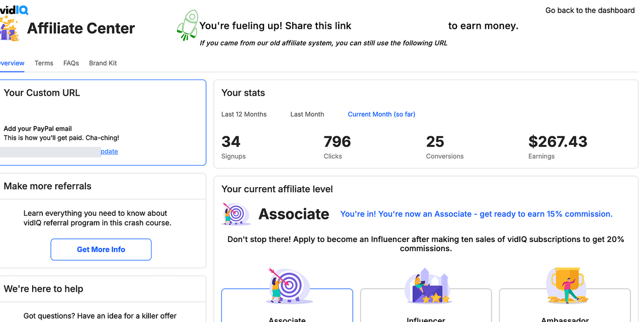Switch to the Terms tab
Viewport: 644px width, 322px height.
pyautogui.click(x=44, y=63)
